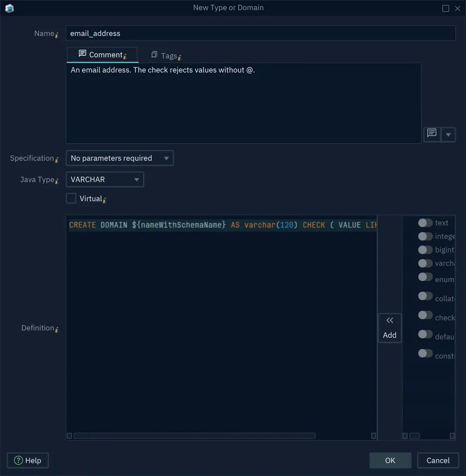The image size is (466, 476).
Task: Enable the Virtual checkbox
Action: (71, 198)
